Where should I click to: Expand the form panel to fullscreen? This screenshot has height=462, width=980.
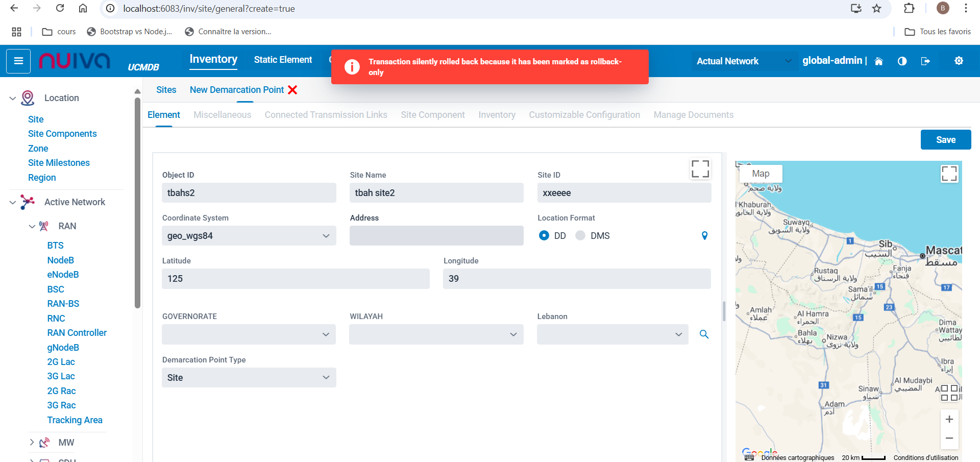click(700, 169)
